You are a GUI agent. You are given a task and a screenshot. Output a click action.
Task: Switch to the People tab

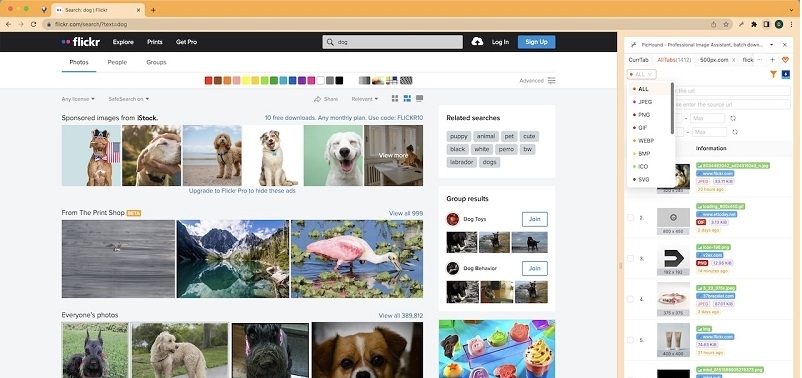117,62
